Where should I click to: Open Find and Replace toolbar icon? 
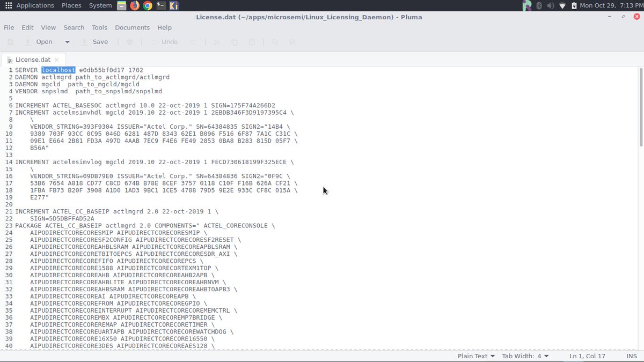click(292, 42)
